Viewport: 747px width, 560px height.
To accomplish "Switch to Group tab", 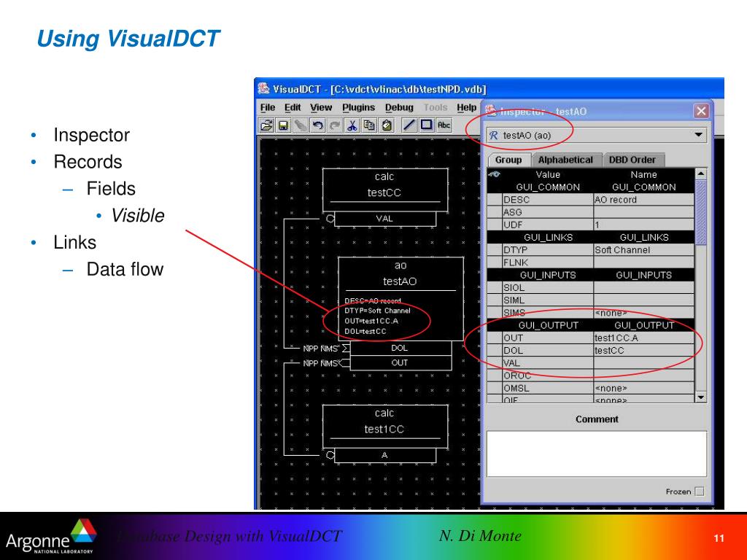I will (508, 160).
